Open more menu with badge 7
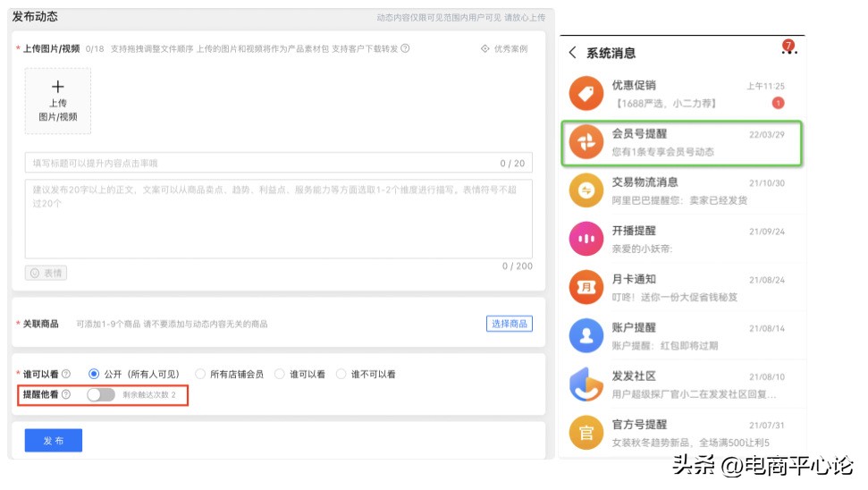 (788, 47)
